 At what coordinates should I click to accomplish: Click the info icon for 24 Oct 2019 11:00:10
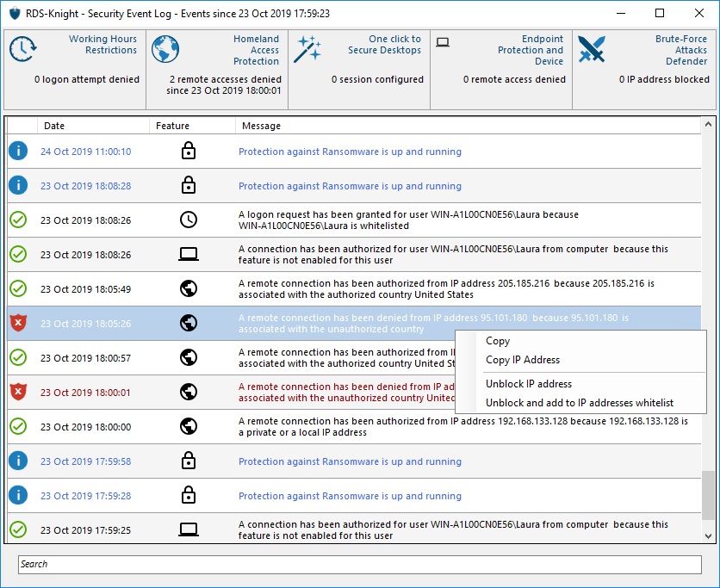click(18, 151)
